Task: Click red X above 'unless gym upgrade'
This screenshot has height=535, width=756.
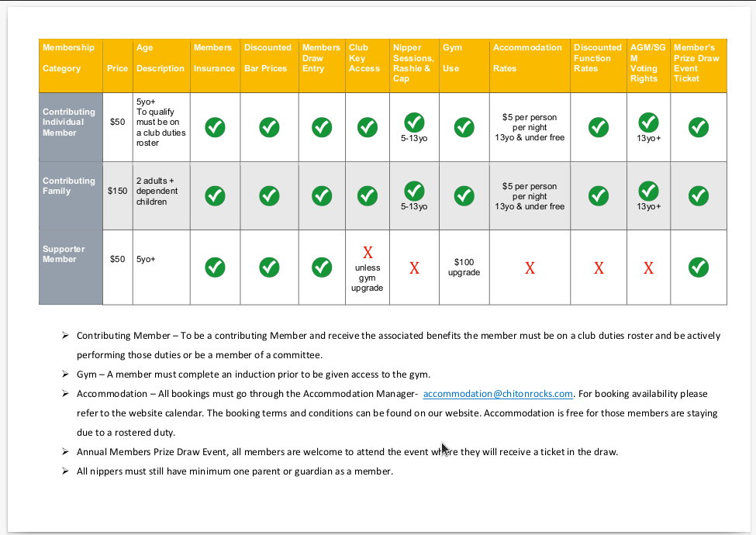Action: (x=368, y=253)
